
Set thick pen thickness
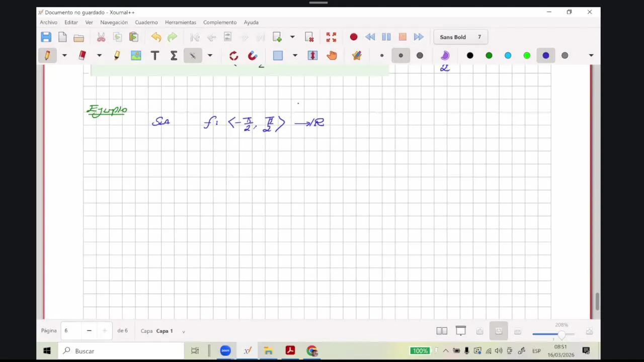point(420,55)
